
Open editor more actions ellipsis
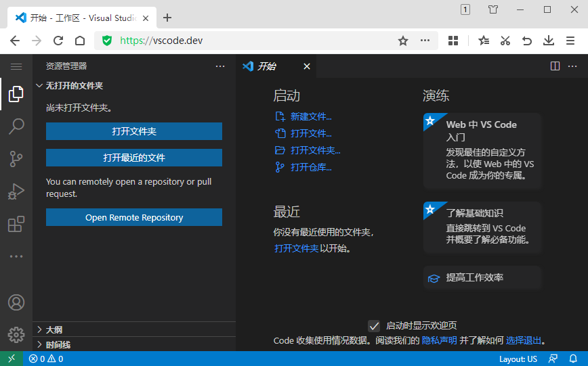572,66
